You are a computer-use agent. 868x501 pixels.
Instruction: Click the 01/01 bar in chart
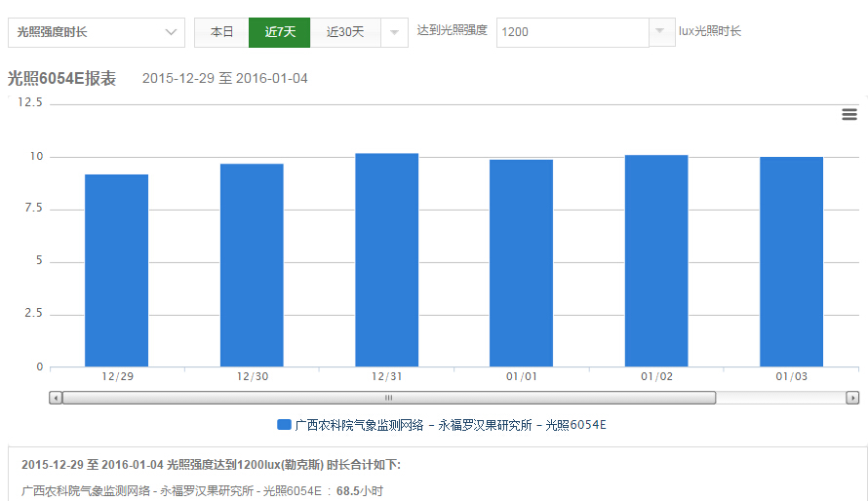point(521,263)
